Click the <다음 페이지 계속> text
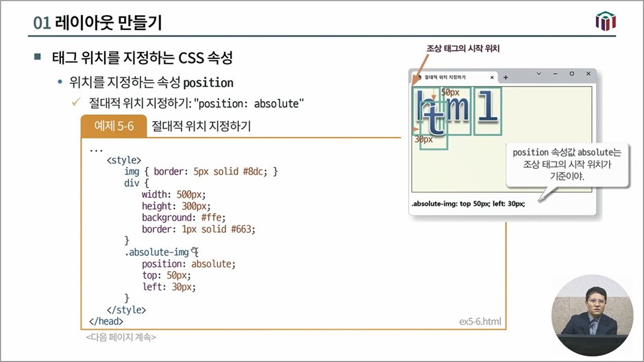Viewport: 644px width, 362px height. point(121,337)
